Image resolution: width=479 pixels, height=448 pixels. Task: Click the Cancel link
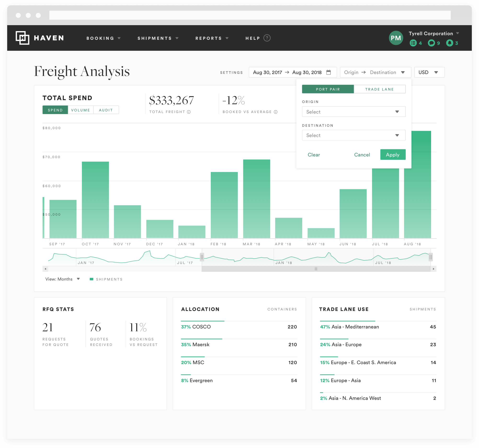click(362, 155)
